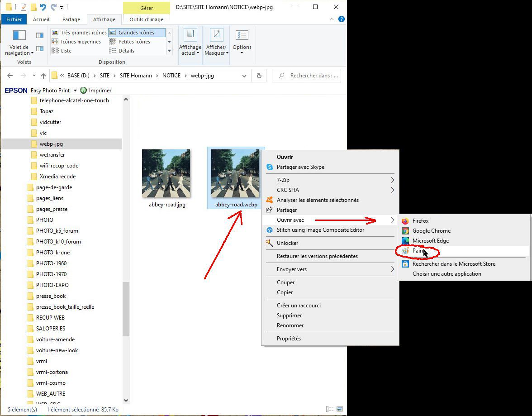
Task: Switch to the Partage tab
Action: click(x=71, y=19)
